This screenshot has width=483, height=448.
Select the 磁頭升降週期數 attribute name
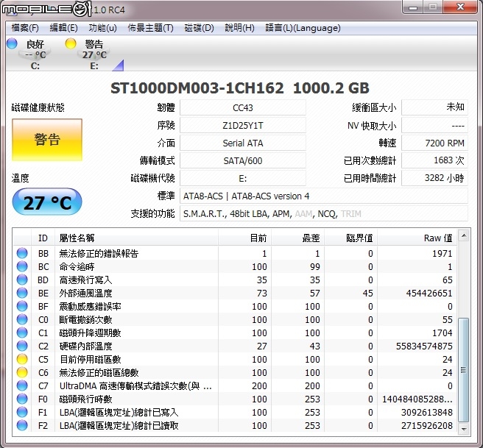90,333
